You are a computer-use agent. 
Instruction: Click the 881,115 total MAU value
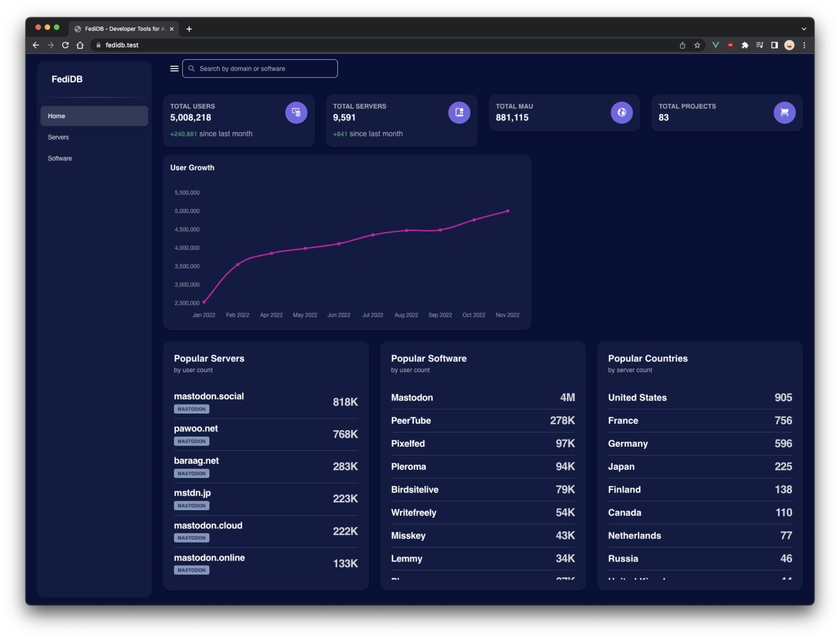(x=512, y=118)
